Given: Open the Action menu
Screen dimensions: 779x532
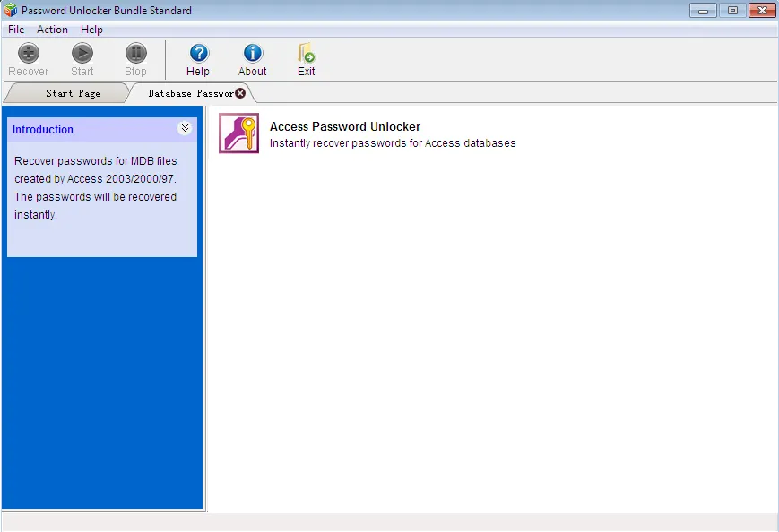Looking at the screenshot, I should (x=52, y=29).
